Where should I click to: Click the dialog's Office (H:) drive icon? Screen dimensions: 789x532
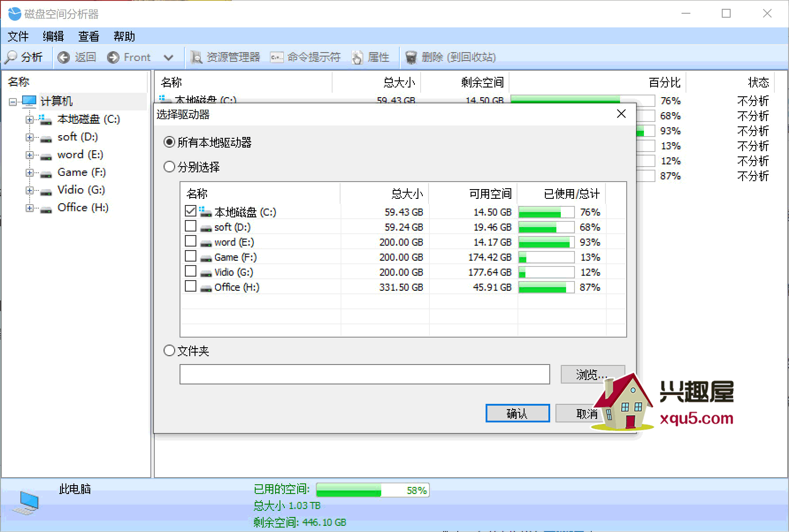coord(206,289)
